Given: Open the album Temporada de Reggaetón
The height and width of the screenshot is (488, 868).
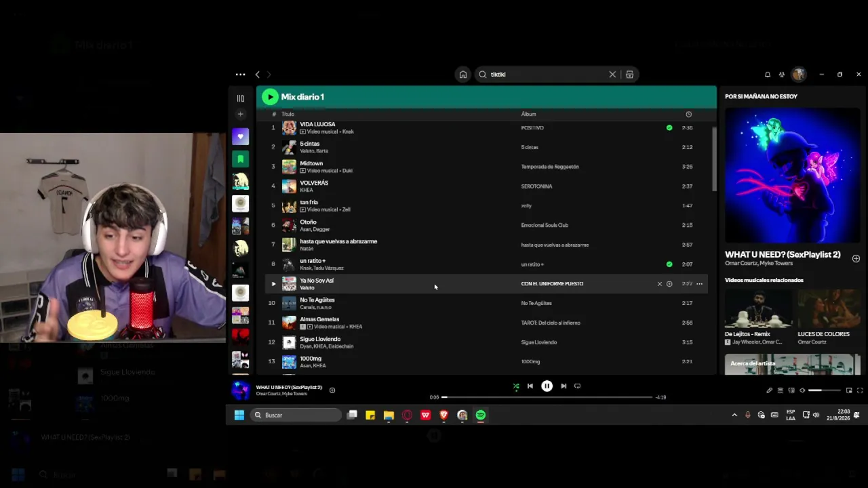Looking at the screenshot, I should [550, 167].
